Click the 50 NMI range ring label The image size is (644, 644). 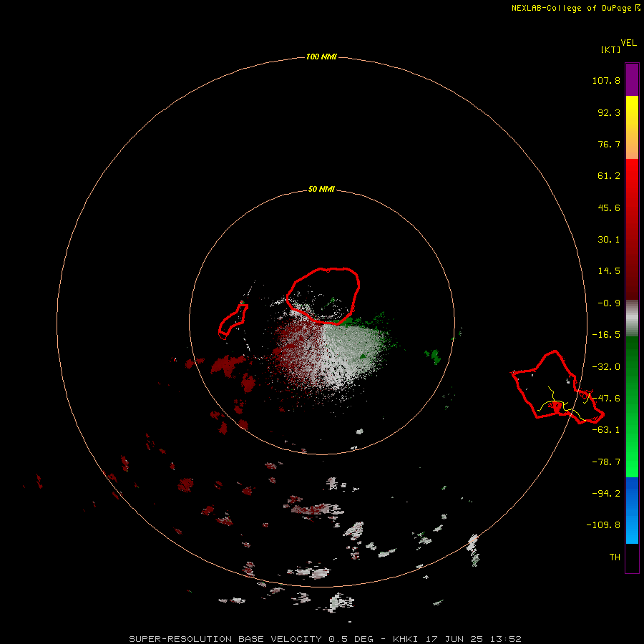click(x=321, y=190)
